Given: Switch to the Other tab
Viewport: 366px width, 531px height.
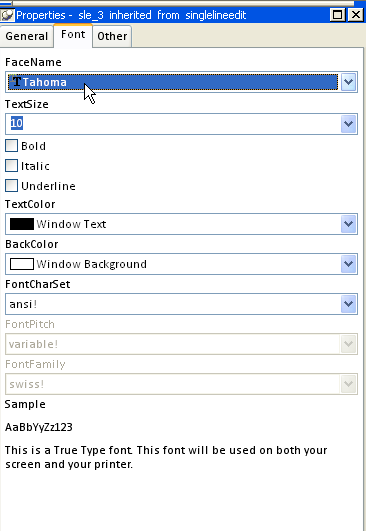Looking at the screenshot, I should [x=112, y=36].
